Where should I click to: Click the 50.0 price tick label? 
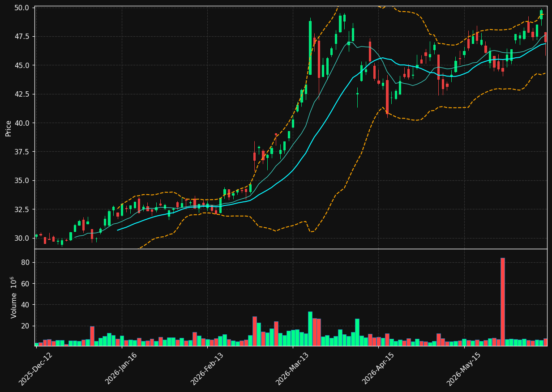[22, 8]
